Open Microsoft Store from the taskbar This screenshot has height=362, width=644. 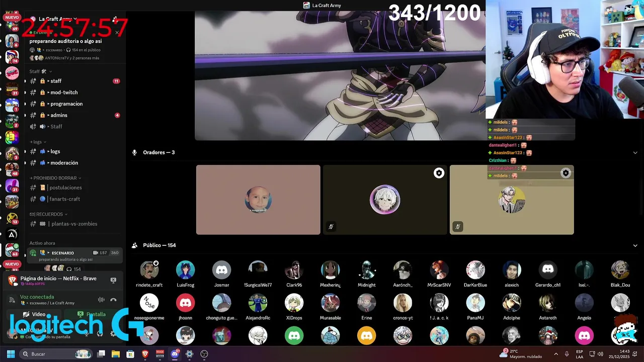(130, 354)
